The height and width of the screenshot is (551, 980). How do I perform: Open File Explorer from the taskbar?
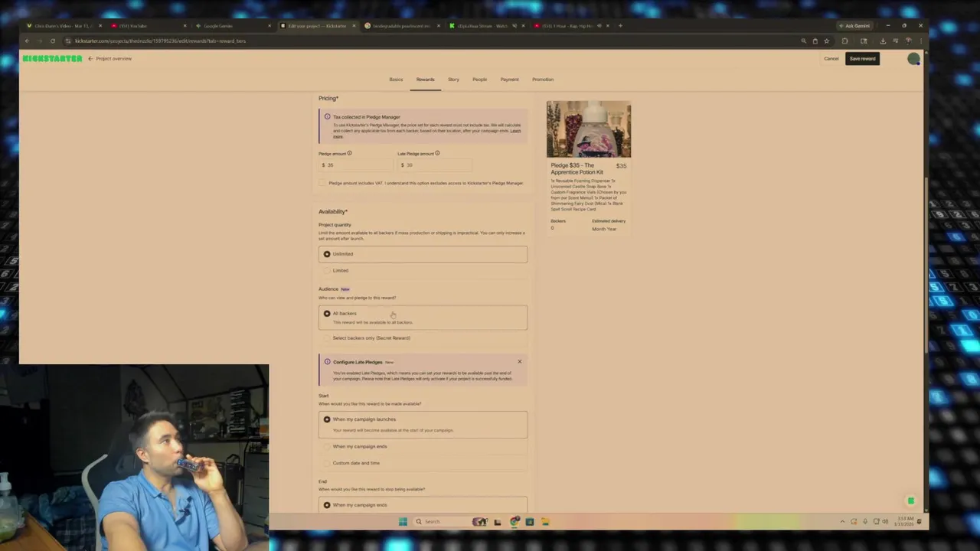545,522
